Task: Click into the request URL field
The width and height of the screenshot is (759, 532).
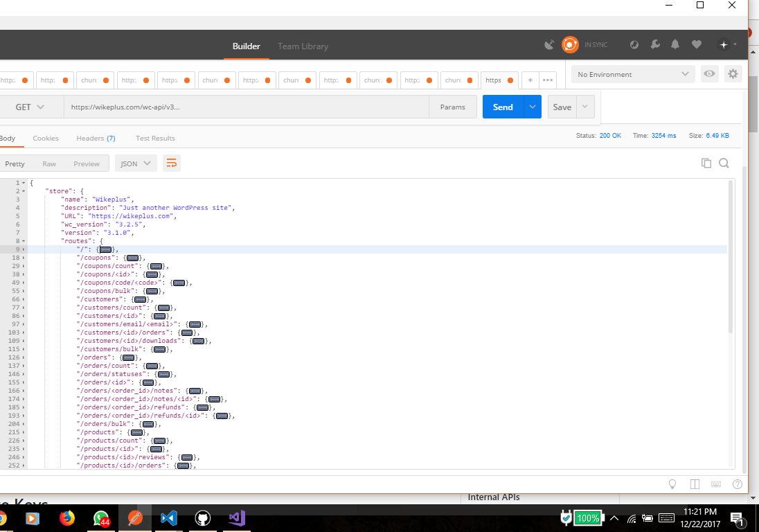Action: click(247, 107)
